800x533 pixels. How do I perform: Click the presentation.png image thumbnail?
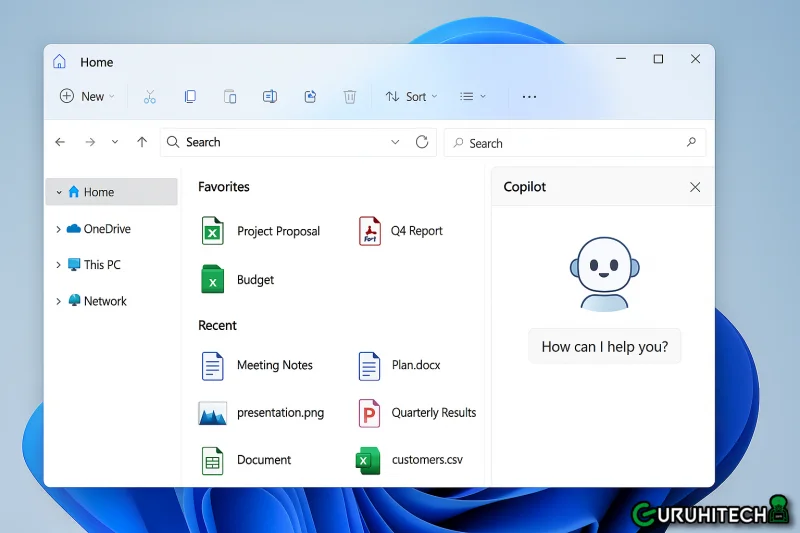[212, 413]
